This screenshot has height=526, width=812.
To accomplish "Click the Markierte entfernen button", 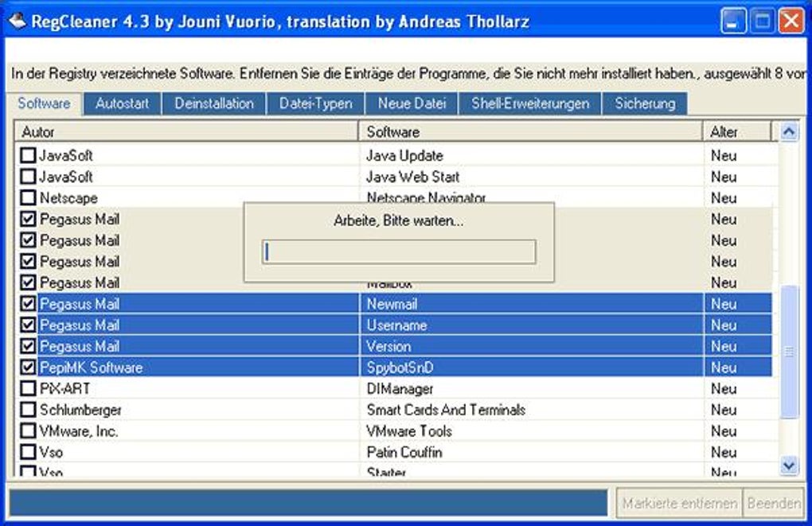I will pyautogui.click(x=679, y=503).
